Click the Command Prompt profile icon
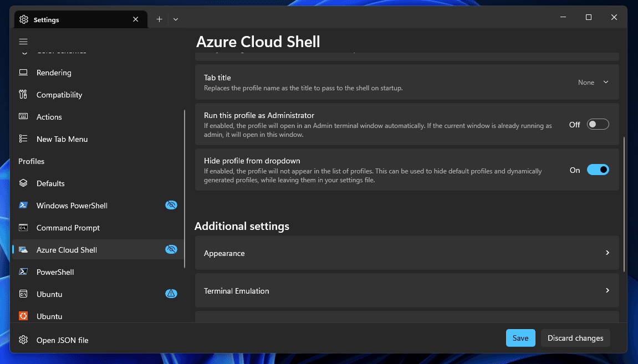The width and height of the screenshot is (638, 364). point(23,227)
